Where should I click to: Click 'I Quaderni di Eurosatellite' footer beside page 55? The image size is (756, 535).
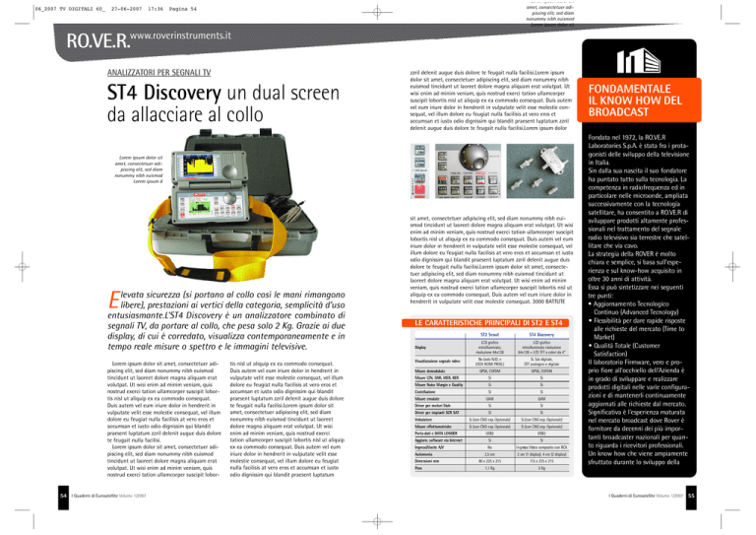(x=632, y=496)
